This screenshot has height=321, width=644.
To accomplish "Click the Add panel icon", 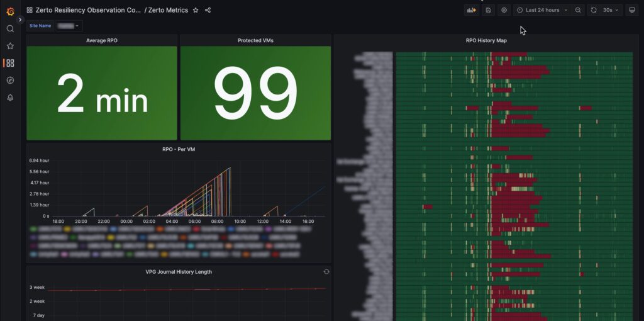I will point(472,10).
